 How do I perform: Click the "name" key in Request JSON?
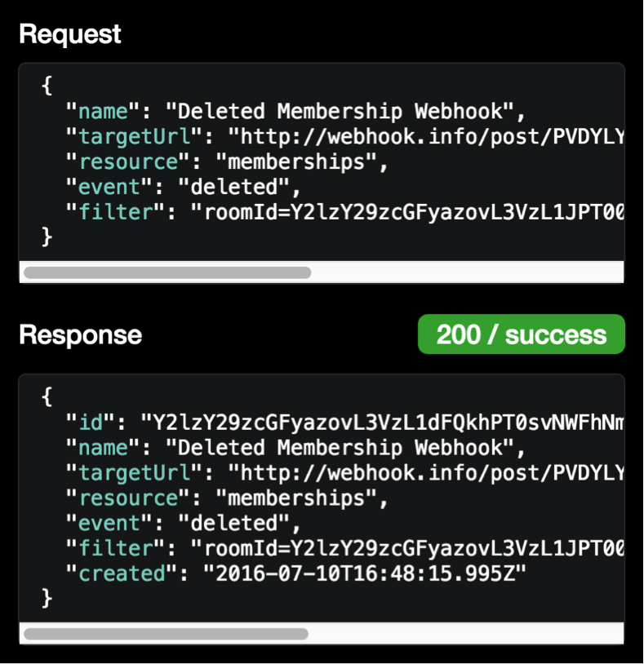(103, 112)
